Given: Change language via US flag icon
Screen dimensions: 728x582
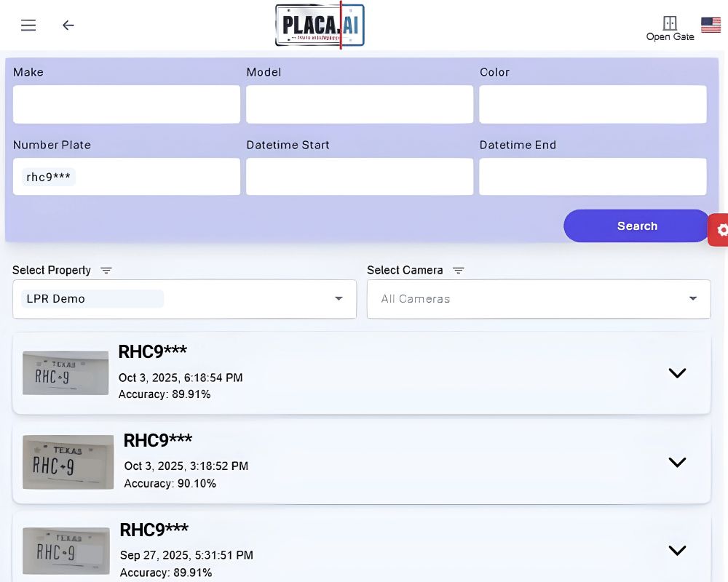Looking at the screenshot, I should (711, 25).
